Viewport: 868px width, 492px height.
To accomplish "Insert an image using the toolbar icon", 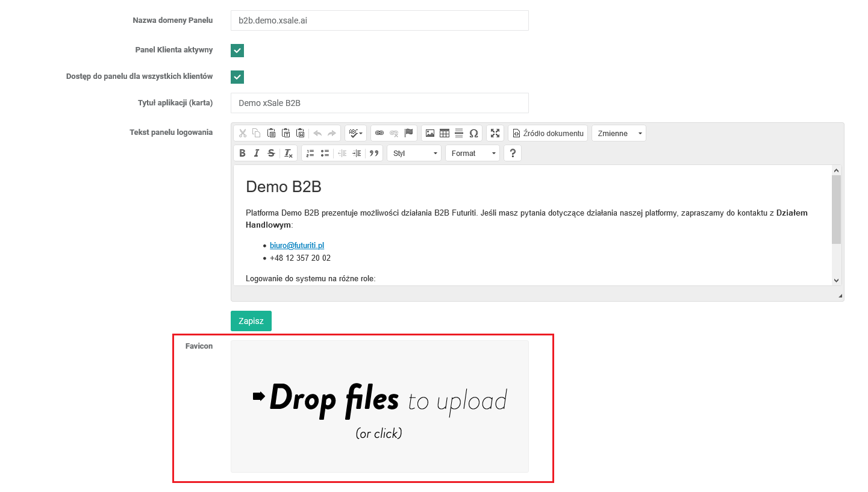I will click(430, 133).
